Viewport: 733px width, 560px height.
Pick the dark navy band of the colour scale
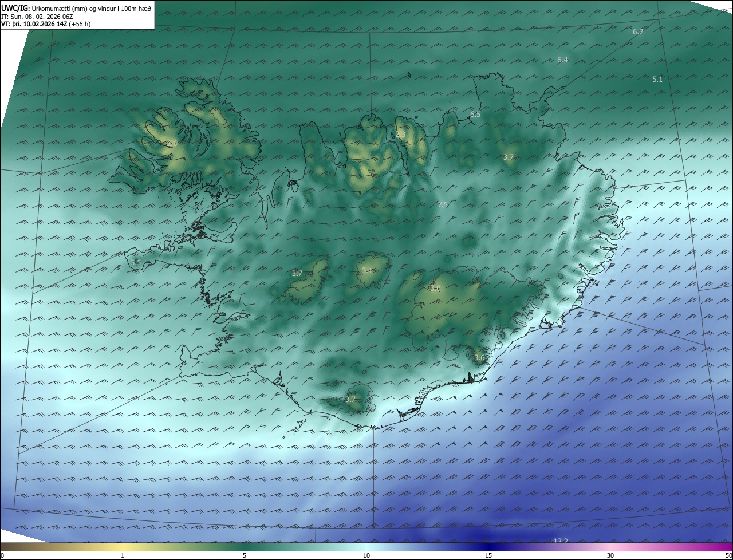[x=488, y=547]
